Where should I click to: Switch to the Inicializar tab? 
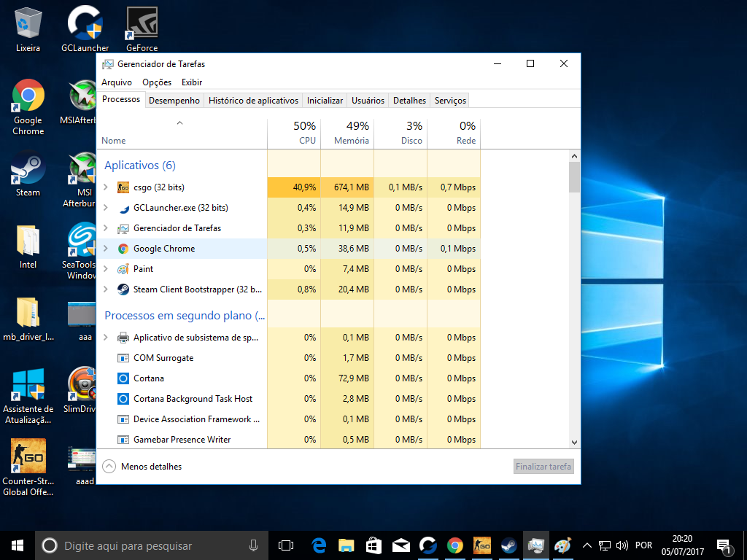(x=325, y=101)
